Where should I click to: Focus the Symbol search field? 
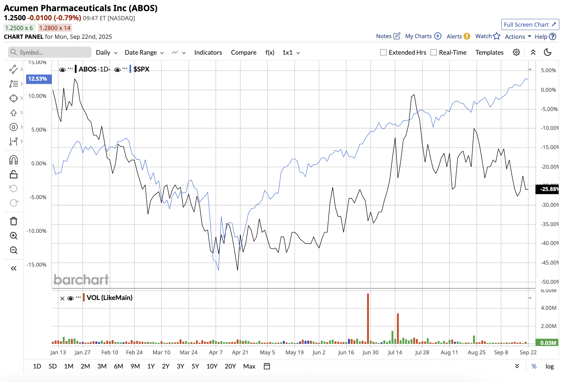click(50, 52)
